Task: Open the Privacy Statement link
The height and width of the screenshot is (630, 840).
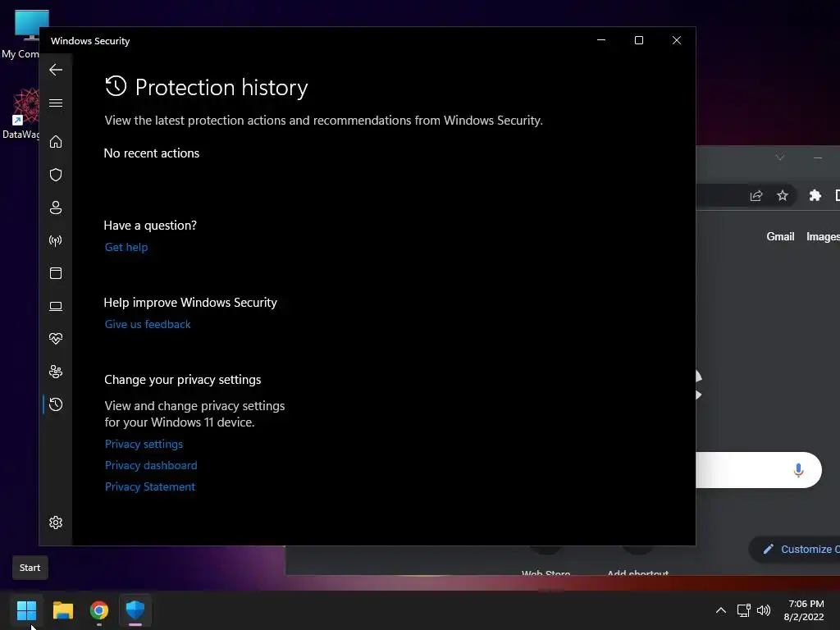Action: pyautogui.click(x=150, y=487)
